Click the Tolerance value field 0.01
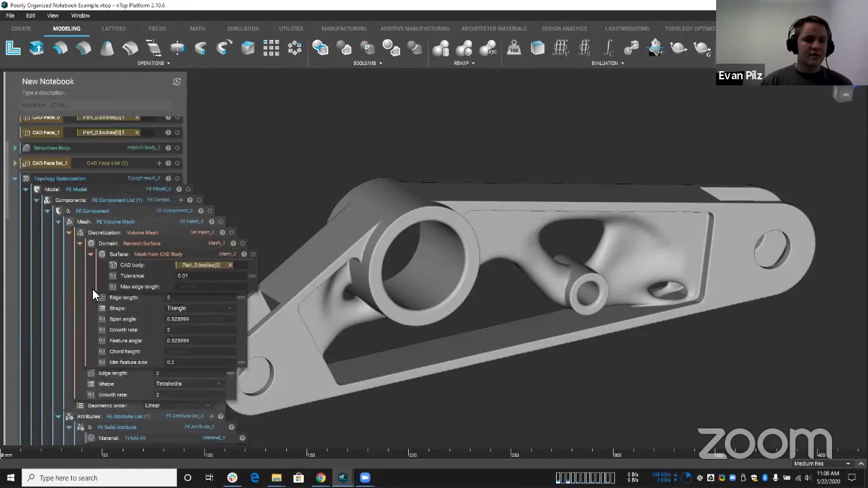 pyautogui.click(x=212, y=276)
